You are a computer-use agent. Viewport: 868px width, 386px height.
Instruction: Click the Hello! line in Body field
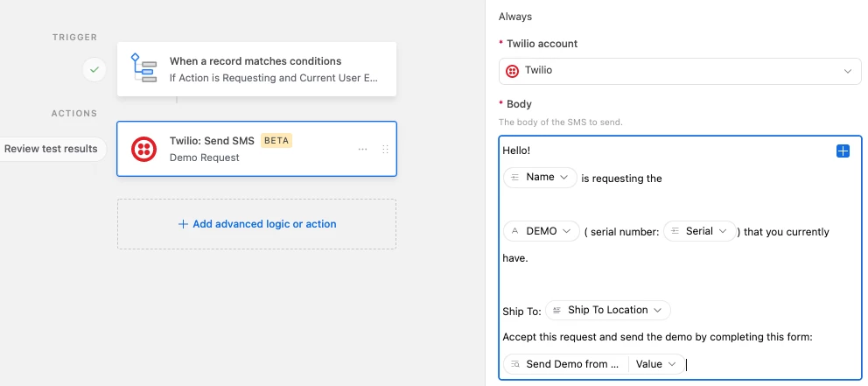(517, 151)
